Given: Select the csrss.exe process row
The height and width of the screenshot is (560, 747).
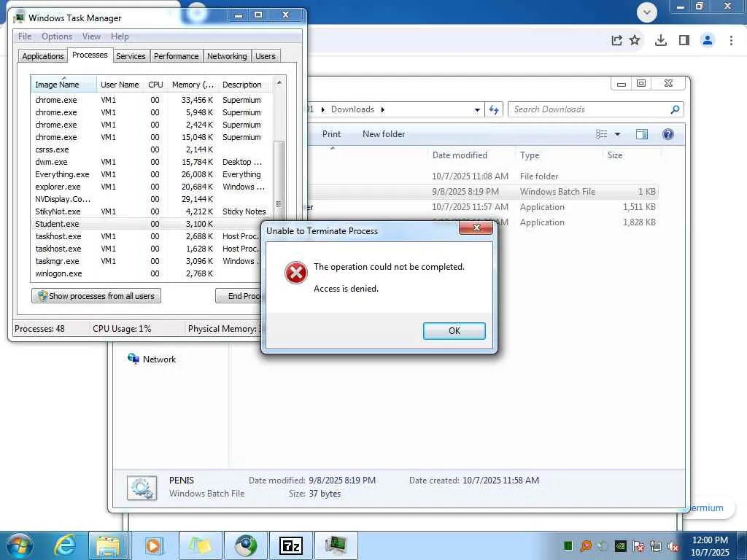Looking at the screenshot, I should (x=152, y=149).
